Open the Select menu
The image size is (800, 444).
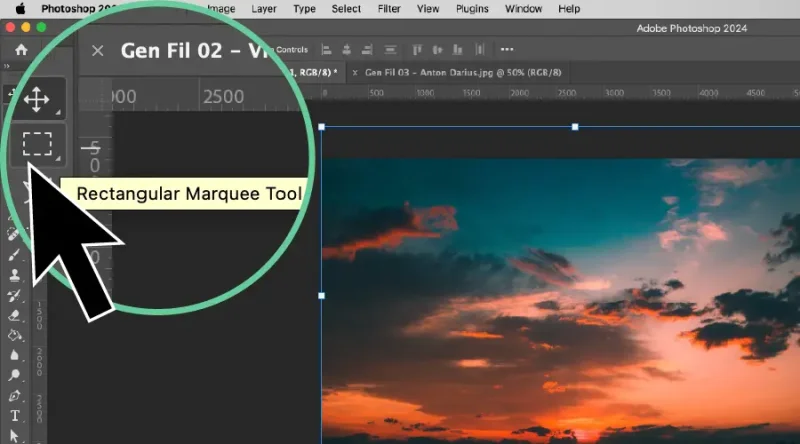point(346,9)
